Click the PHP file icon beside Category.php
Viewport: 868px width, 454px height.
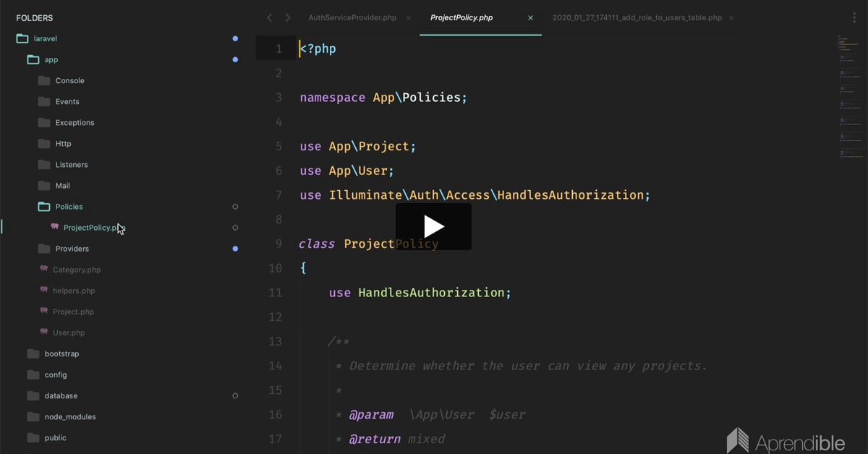point(44,268)
